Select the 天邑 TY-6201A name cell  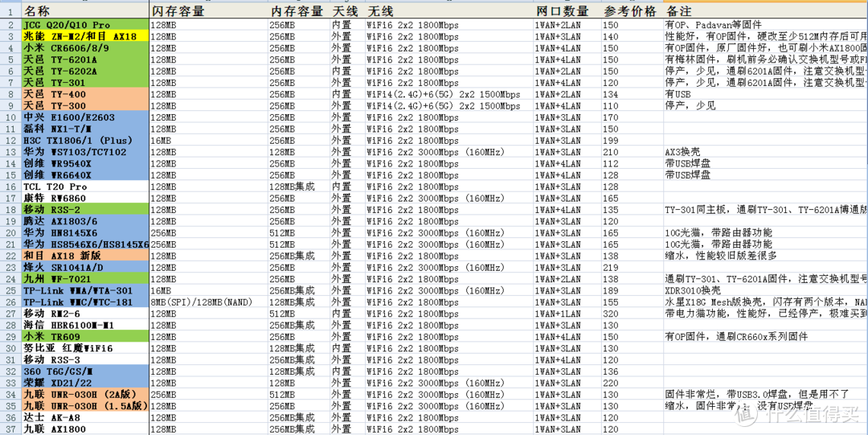point(85,60)
